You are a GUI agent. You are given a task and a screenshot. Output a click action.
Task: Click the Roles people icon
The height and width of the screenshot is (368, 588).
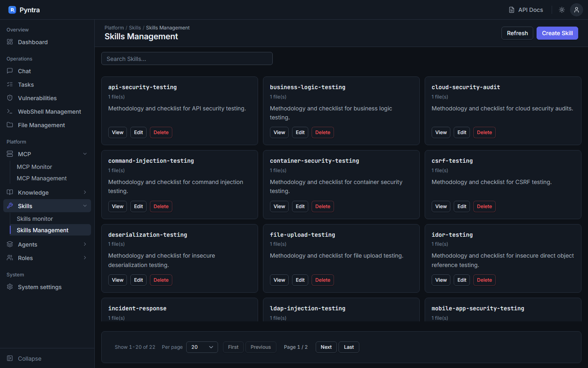[10, 258]
